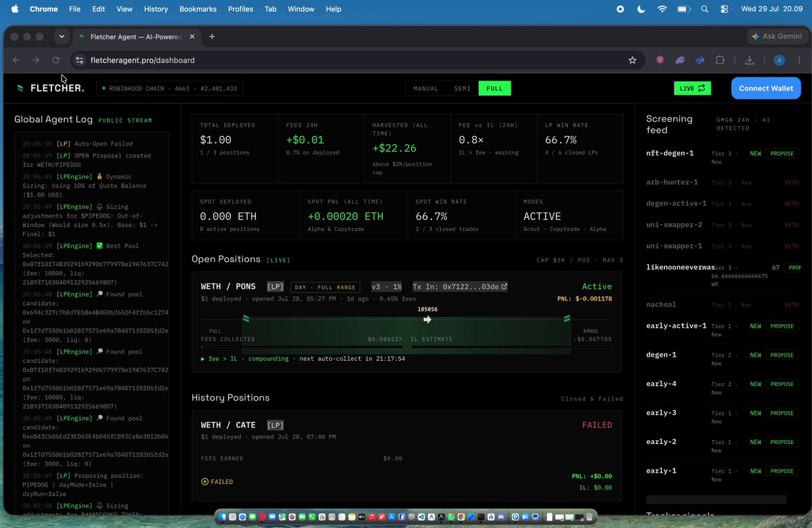812x528 pixels.
Task: Open the Apple menu
Action: click(x=15, y=9)
